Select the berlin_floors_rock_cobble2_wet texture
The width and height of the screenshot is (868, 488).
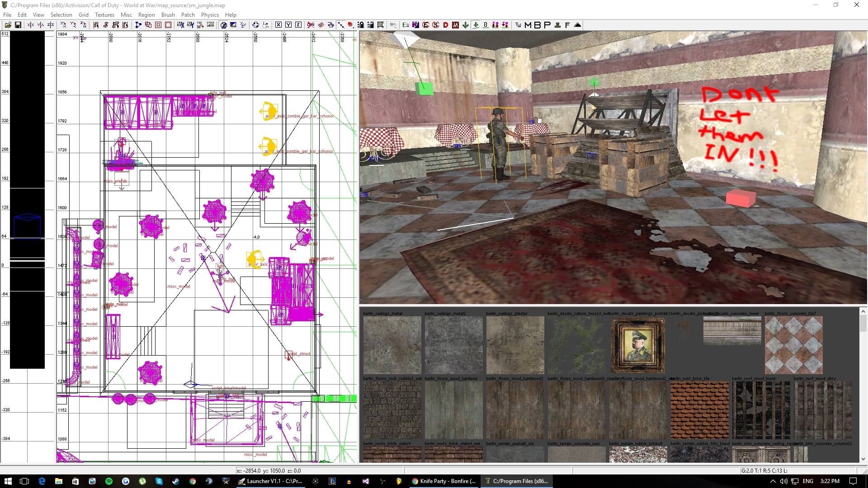392,410
